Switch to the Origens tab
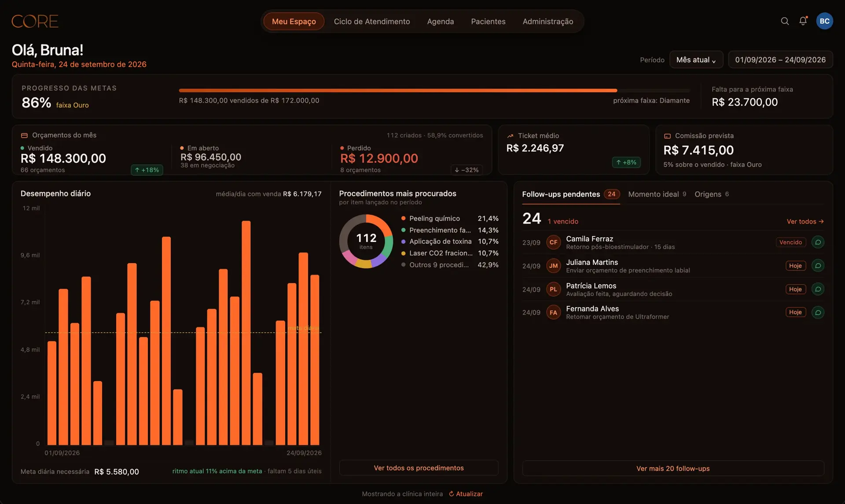This screenshot has height=504, width=845. coord(712,194)
